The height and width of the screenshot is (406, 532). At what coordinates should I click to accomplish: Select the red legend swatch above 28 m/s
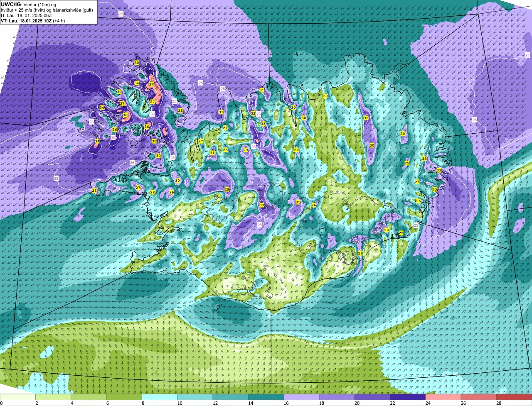[x=514, y=397]
